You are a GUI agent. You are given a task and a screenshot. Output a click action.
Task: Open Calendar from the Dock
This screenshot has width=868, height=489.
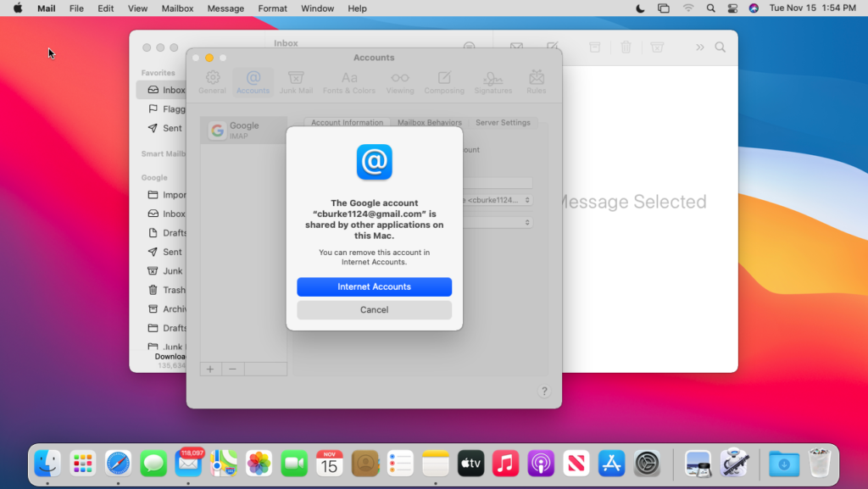tap(330, 464)
